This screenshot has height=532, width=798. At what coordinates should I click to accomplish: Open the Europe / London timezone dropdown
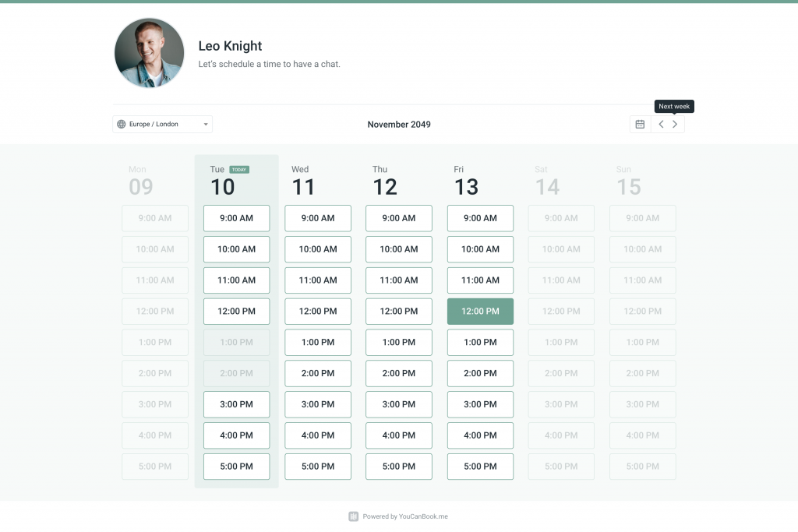click(x=162, y=124)
